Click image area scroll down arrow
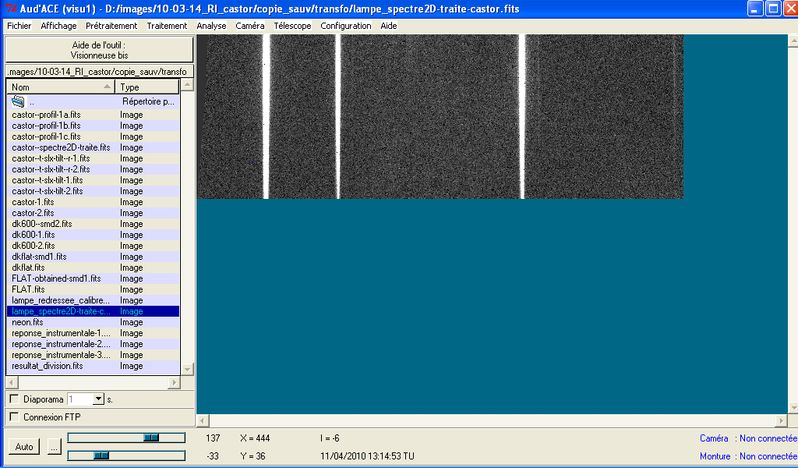The image size is (798, 468). [x=793, y=408]
